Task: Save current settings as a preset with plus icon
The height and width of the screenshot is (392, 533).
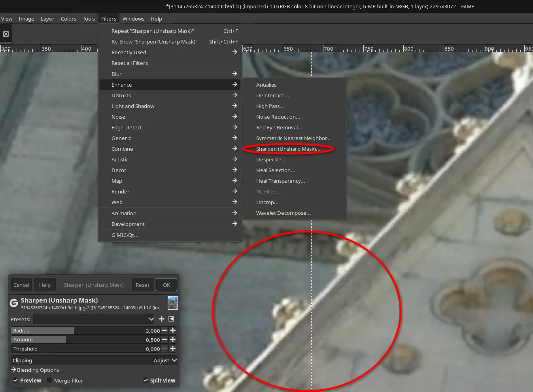Action: pos(162,319)
